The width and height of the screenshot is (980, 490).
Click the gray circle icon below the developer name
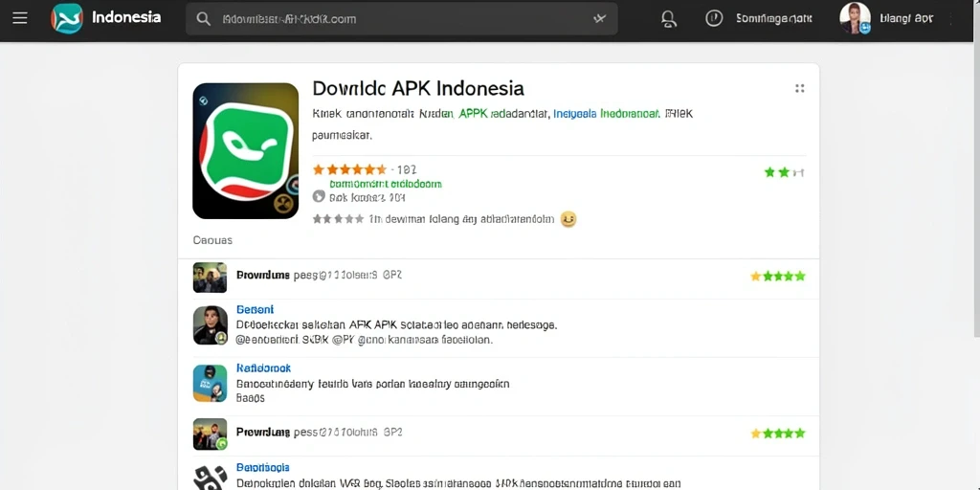pyautogui.click(x=319, y=196)
